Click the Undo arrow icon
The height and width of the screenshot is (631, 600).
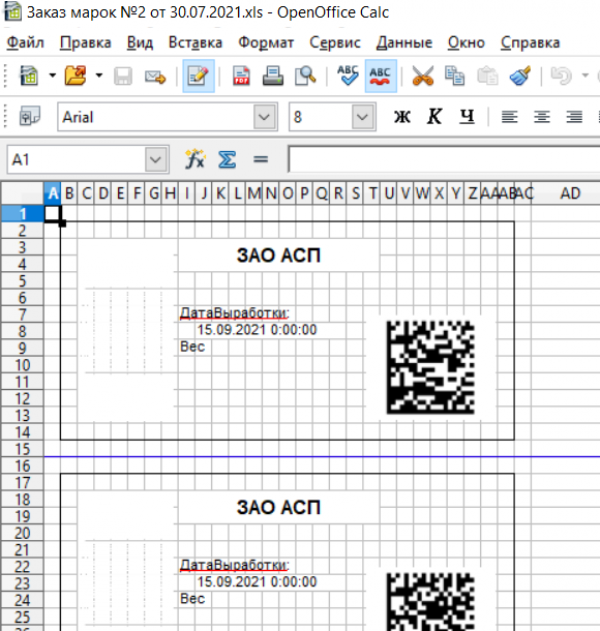(x=561, y=76)
